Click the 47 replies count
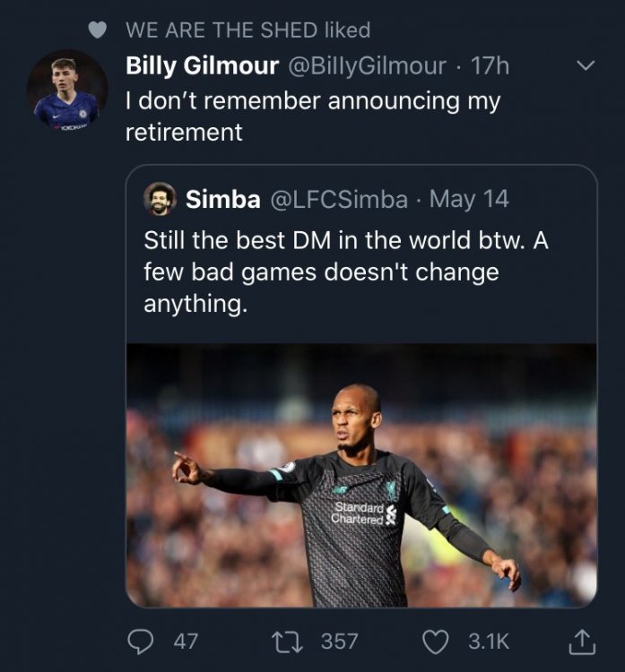 point(186,642)
